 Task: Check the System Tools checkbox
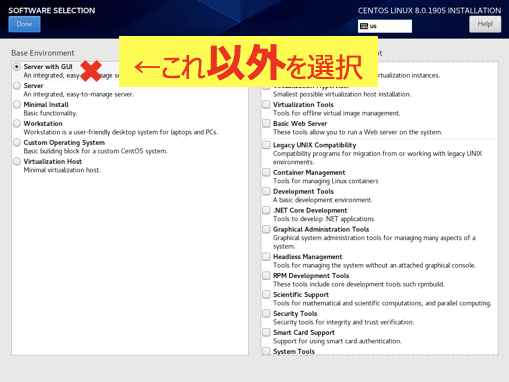coord(266,351)
